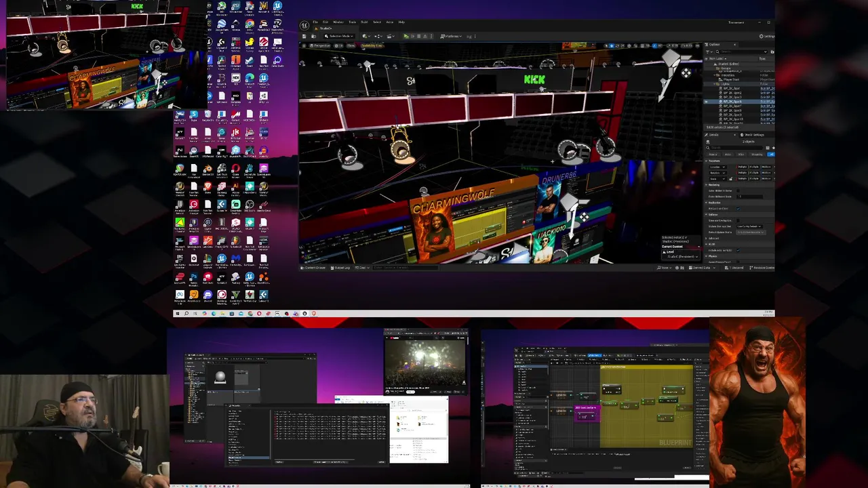This screenshot has width=868, height=488.
Task: Open the Build menu
Action: (364, 22)
